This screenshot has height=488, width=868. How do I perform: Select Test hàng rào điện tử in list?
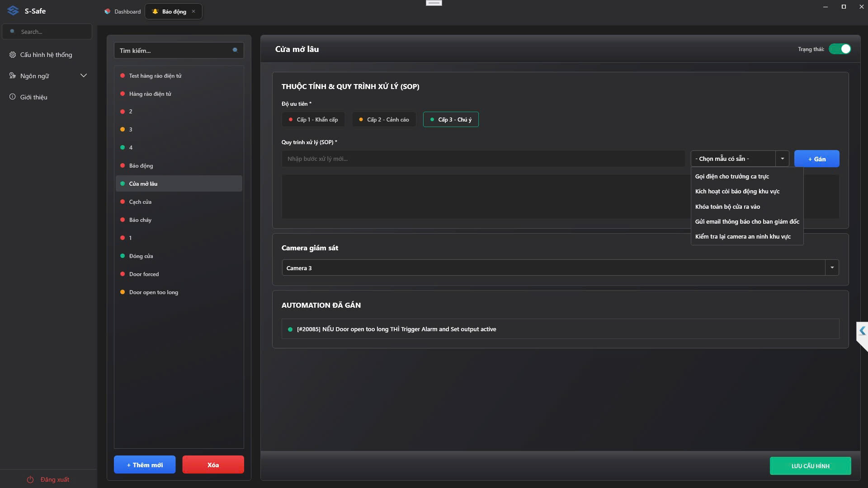pyautogui.click(x=179, y=75)
